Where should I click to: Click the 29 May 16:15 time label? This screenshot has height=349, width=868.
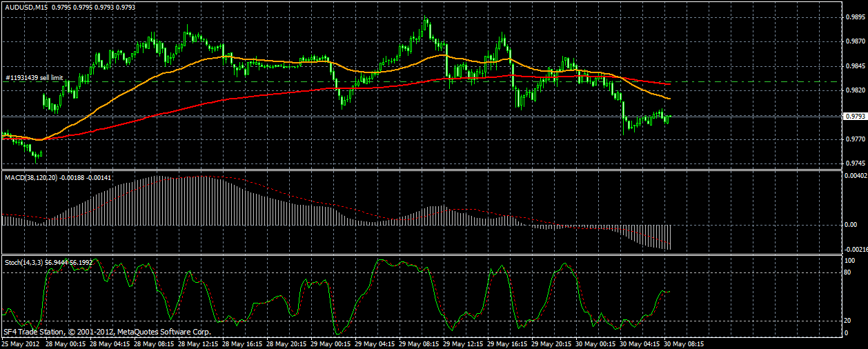tap(506, 343)
